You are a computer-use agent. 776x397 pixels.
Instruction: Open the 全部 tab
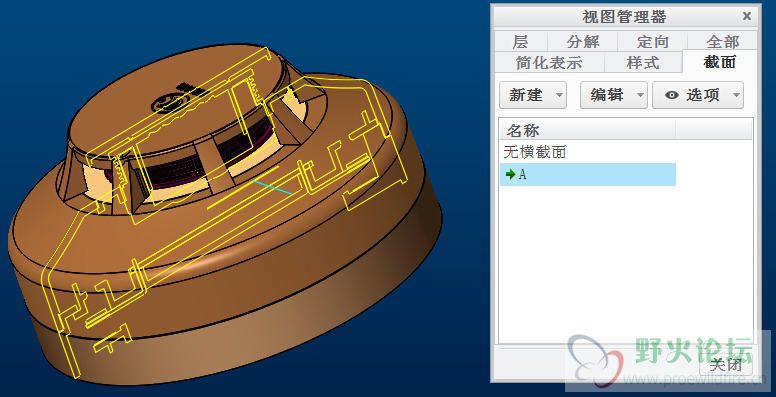pyautogui.click(x=723, y=42)
